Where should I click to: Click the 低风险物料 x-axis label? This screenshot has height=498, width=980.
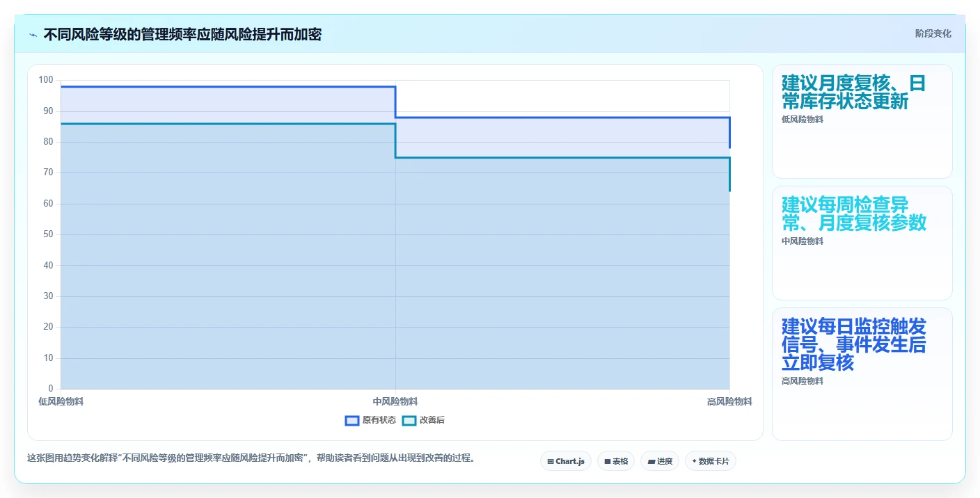coord(61,401)
